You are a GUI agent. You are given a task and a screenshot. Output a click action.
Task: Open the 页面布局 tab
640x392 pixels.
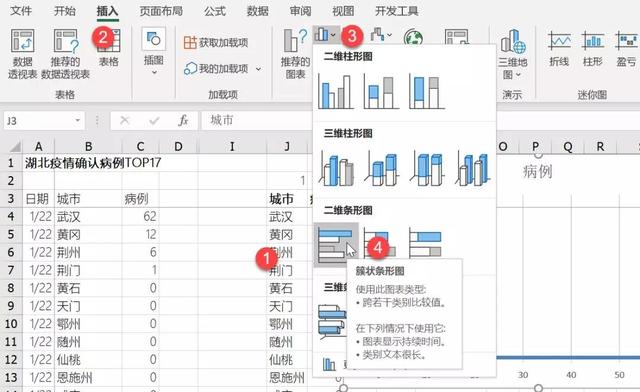(161, 11)
